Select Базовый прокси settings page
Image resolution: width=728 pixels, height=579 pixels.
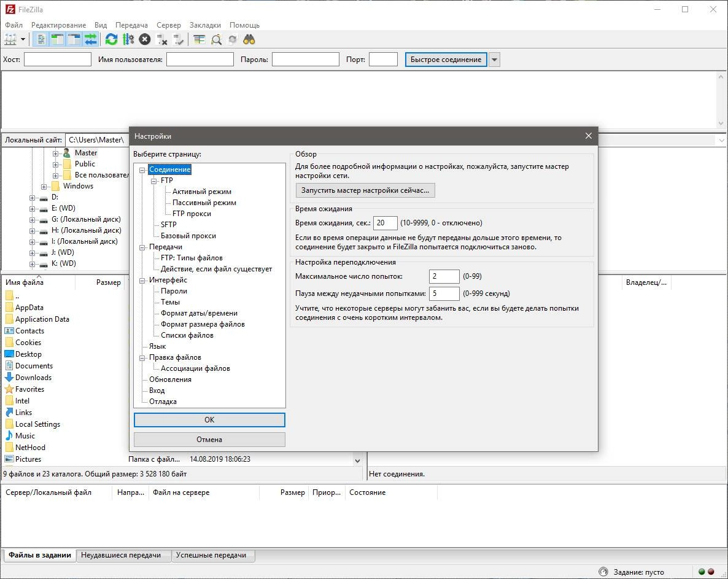tap(188, 236)
